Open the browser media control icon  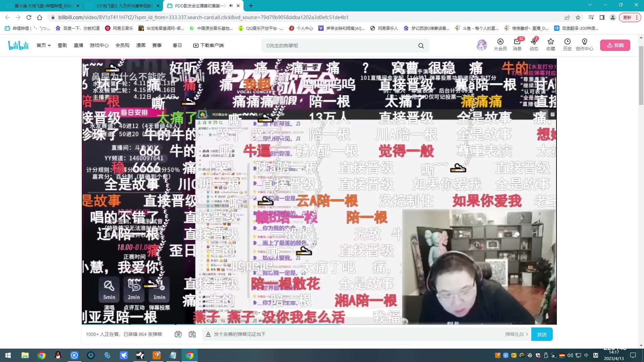click(591, 17)
